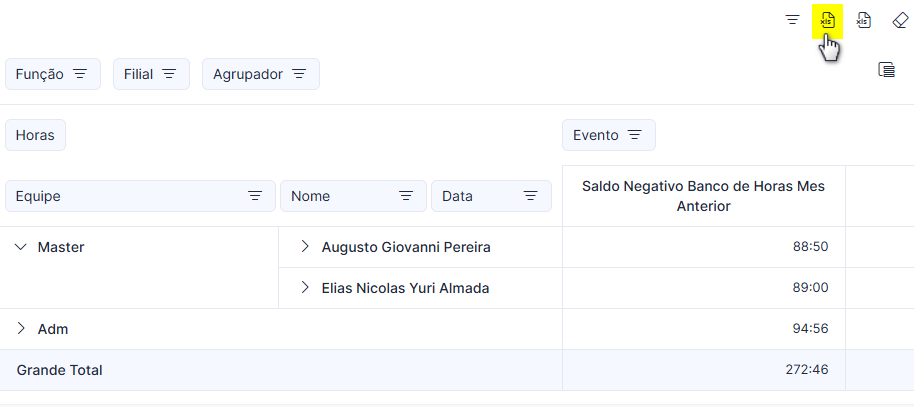Open filter on Data field

(530, 196)
